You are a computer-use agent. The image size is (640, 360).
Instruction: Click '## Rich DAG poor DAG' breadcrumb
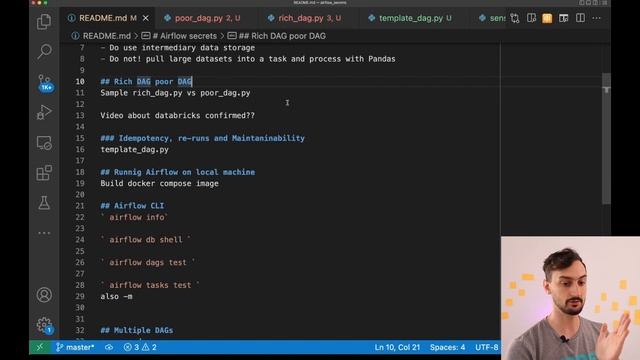coord(277,36)
